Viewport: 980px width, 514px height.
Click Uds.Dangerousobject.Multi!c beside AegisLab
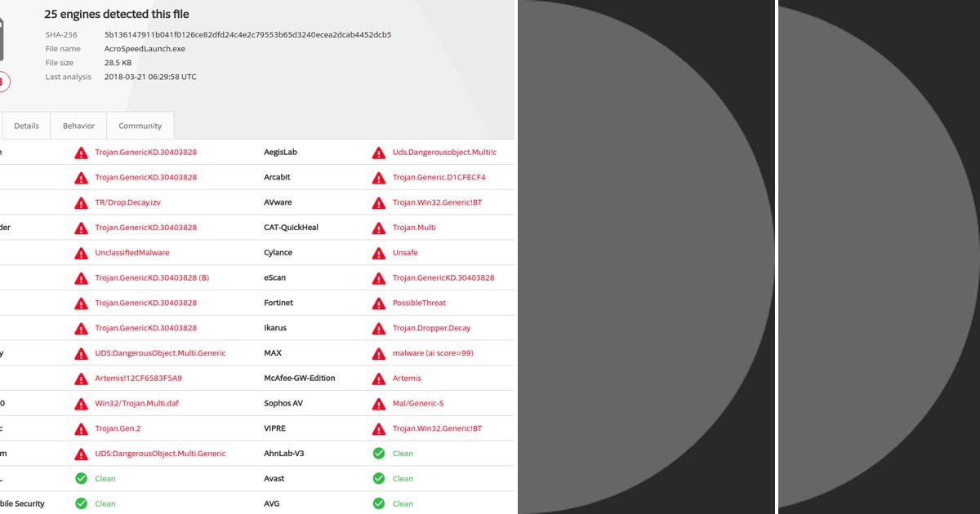[x=446, y=152]
